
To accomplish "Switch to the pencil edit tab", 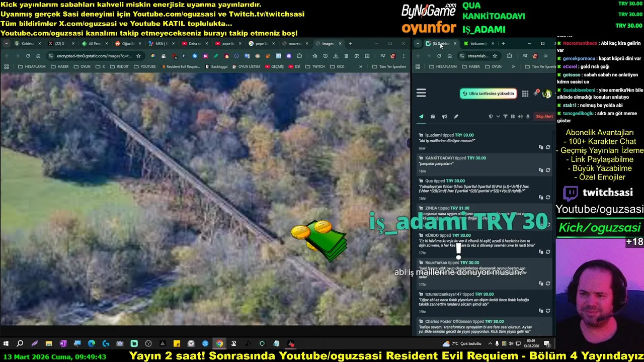I will click(x=456, y=117).
